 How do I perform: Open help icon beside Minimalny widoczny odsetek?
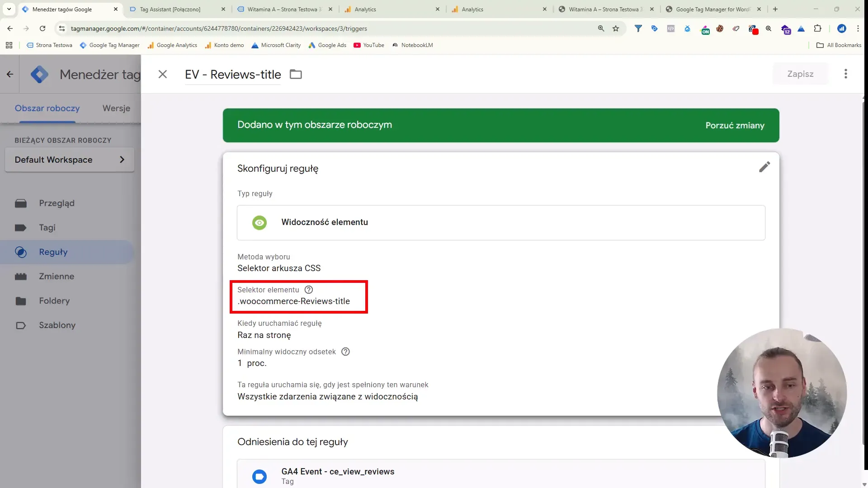(x=345, y=352)
